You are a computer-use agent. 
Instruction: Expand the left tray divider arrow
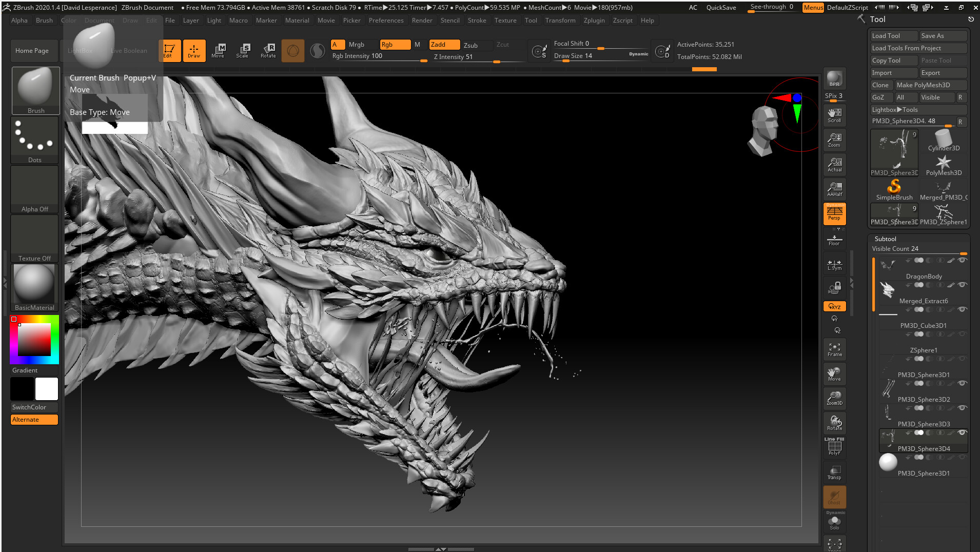pos(5,282)
